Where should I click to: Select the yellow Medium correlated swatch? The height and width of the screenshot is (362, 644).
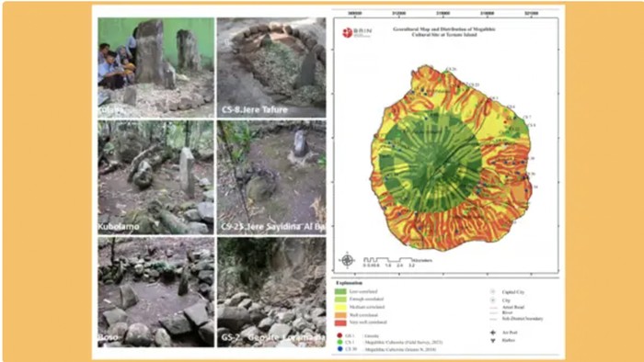[x=340, y=307]
